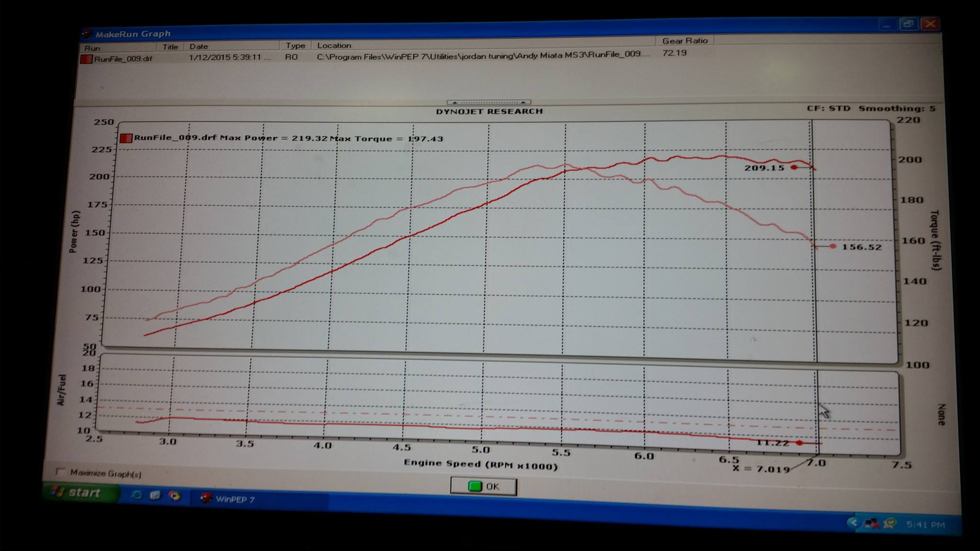Click the network connection tray icon
Viewport: 980px width, 551px height.
[x=871, y=523]
